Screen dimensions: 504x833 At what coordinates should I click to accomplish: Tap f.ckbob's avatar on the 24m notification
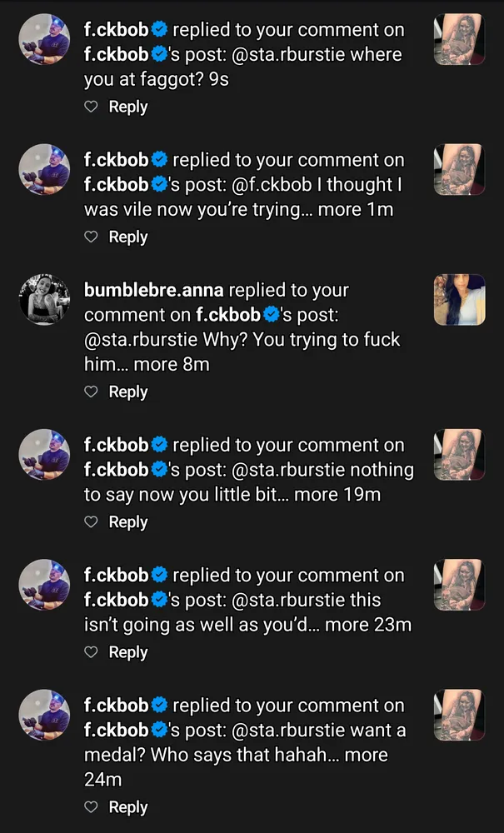tap(44, 715)
